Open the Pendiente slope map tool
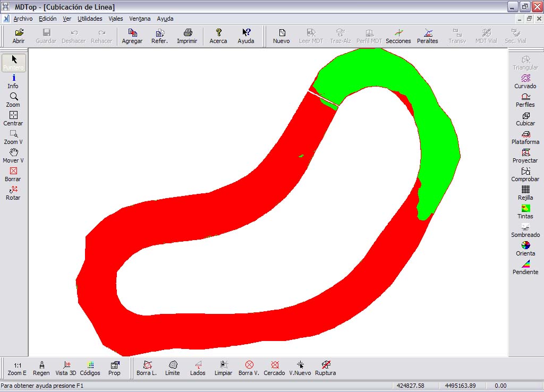This screenshot has height=392, width=544. click(525, 268)
